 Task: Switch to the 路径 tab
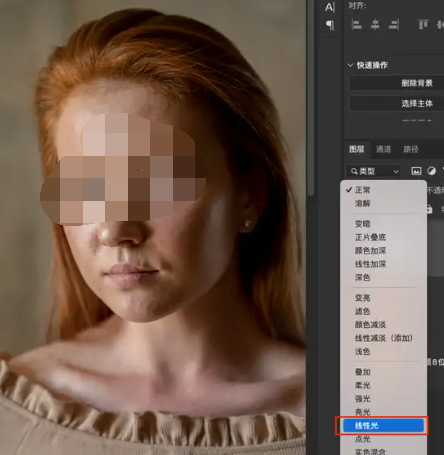(411, 149)
